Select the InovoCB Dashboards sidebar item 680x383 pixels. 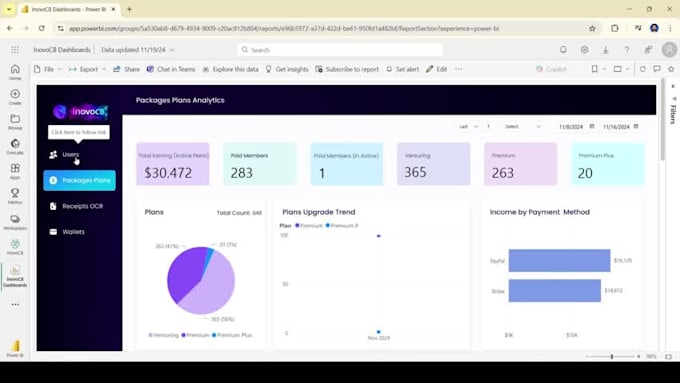pos(15,276)
